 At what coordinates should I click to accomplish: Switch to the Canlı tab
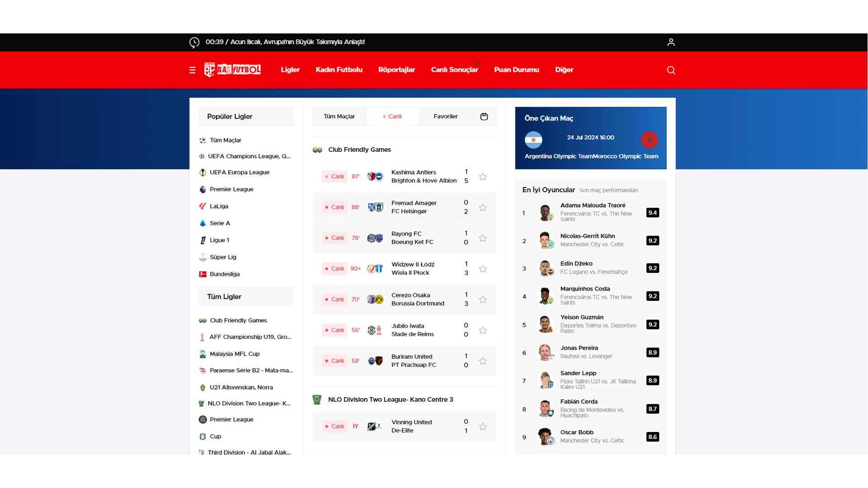pyautogui.click(x=392, y=117)
